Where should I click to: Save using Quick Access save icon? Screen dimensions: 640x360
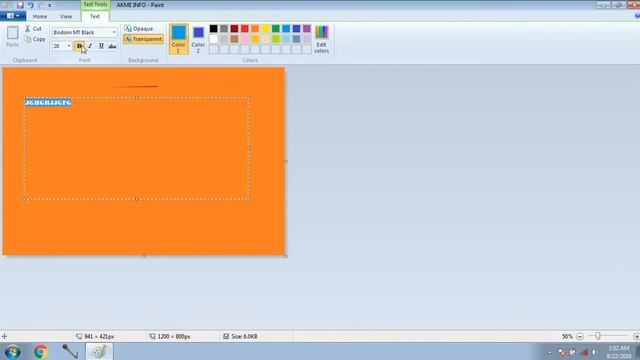[x=20, y=5]
